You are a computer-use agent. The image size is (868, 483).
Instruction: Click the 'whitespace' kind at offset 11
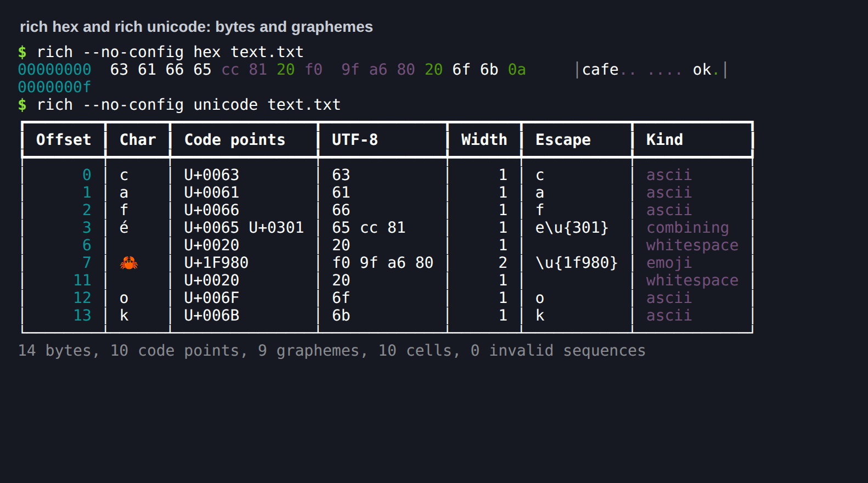(692, 280)
